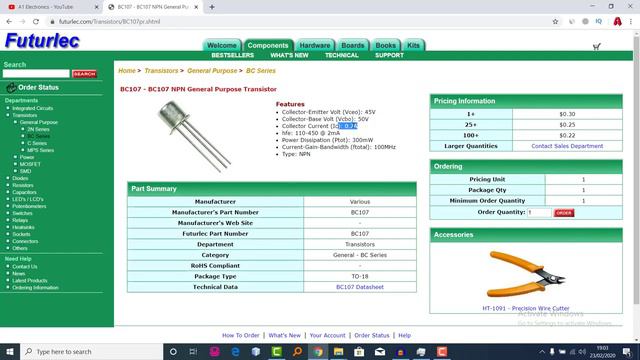Open the IQ browser extension

598,22
